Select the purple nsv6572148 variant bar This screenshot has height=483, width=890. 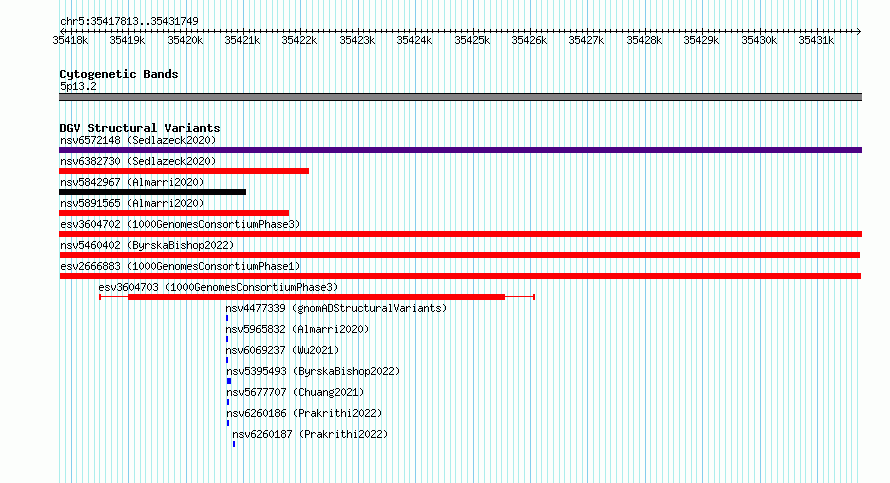(x=460, y=150)
